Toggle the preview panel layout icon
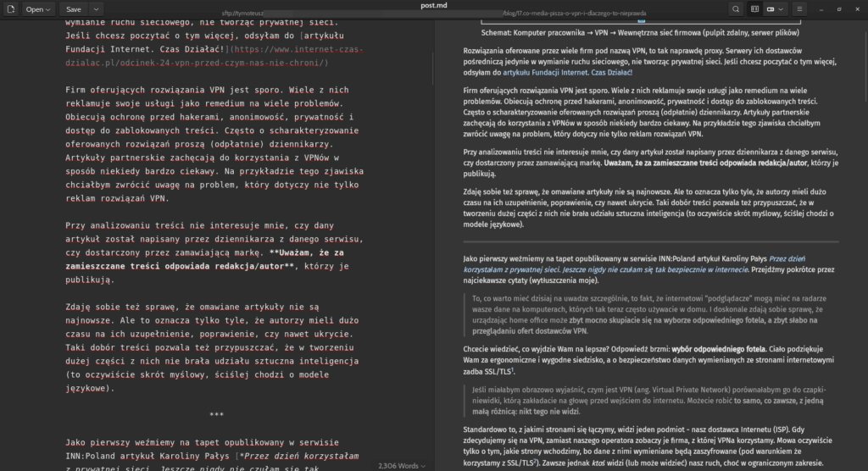Image resolution: width=868 pixels, height=471 pixels. (x=754, y=8)
